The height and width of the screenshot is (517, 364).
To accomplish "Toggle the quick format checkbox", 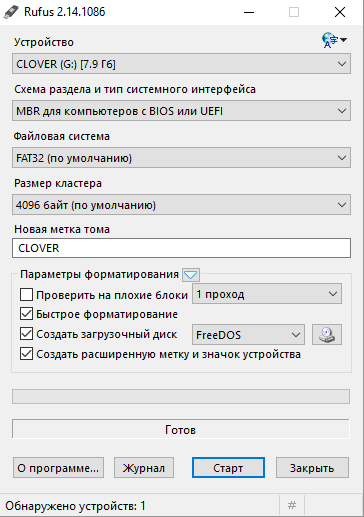I will (26, 314).
